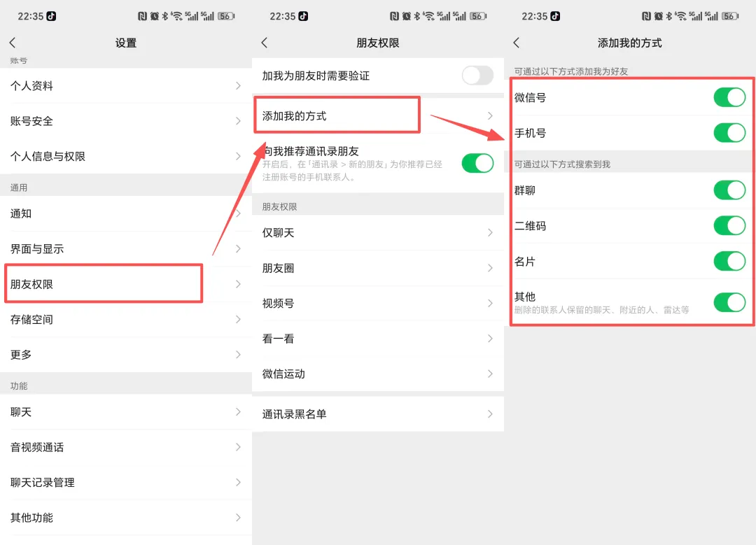The width and height of the screenshot is (756, 545).
Task: Tap 删除的联系人保留的聊天 description text
Action: coord(601,310)
